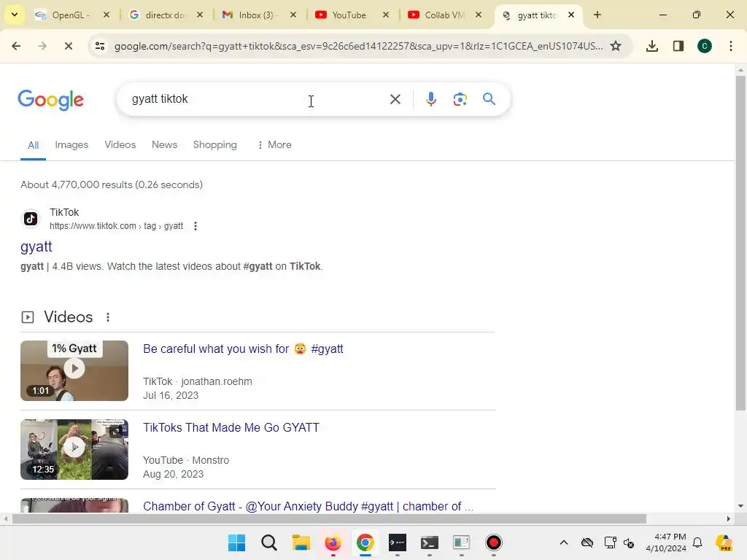Open File Explorer from taskbar
The height and width of the screenshot is (560, 747).
coord(301,542)
